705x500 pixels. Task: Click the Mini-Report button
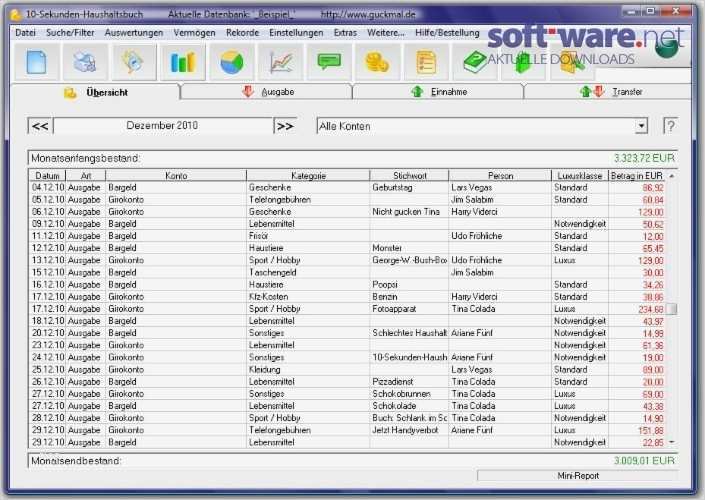(x=578, y=476)
